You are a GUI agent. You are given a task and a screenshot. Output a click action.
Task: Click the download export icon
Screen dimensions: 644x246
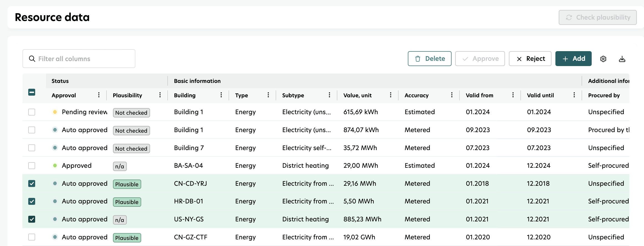tap(622, 59)
